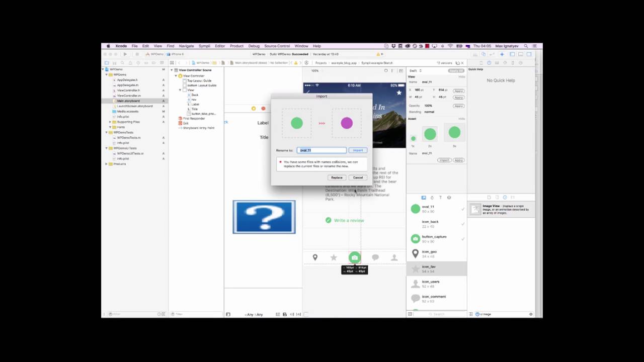This screenshot has width=644, height=362.
Task: Collapse the View Controller outline item
Action: (176, 76)
